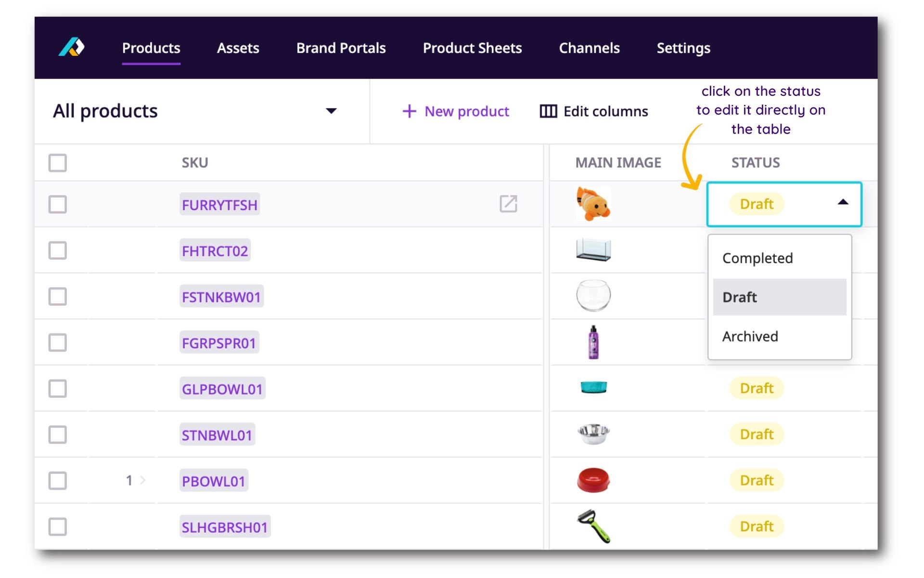Open the Channels section
Viewport: 924px width, 578px height.
point(589,48)
